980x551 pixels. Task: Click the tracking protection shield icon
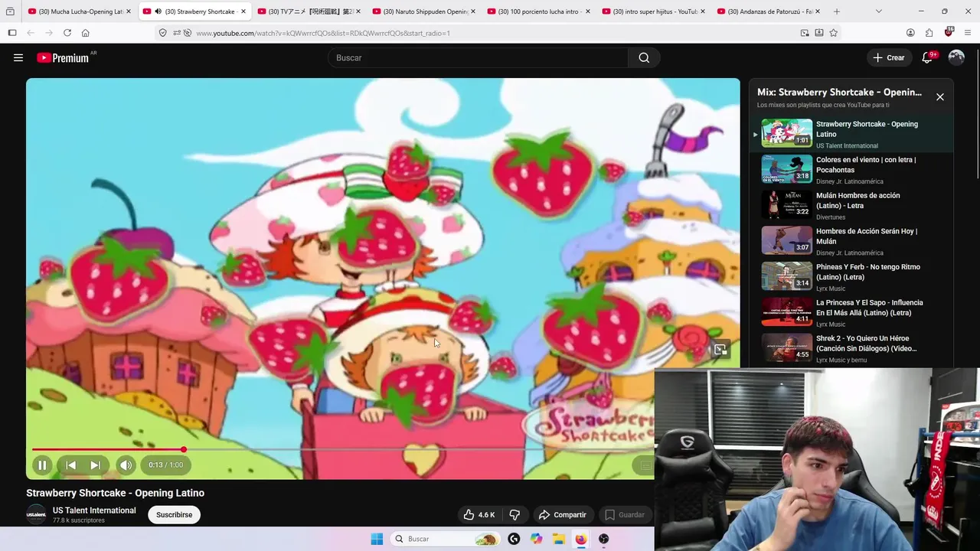point(162,33)
